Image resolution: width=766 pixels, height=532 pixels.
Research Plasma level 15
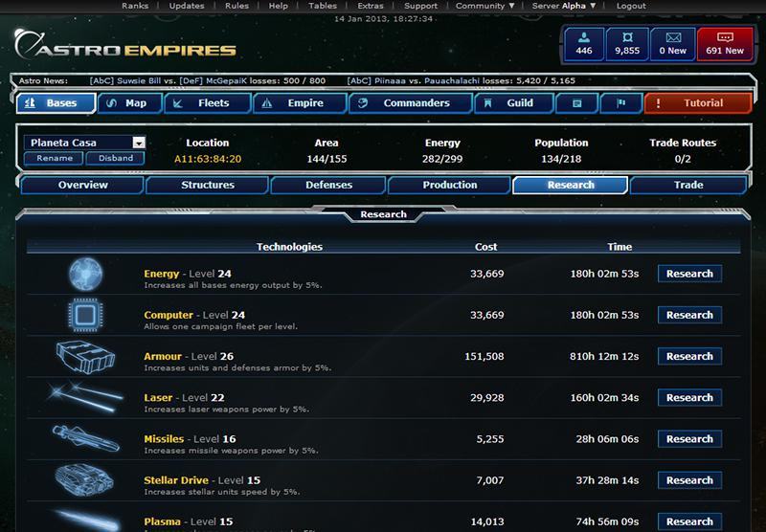[689, 521]
